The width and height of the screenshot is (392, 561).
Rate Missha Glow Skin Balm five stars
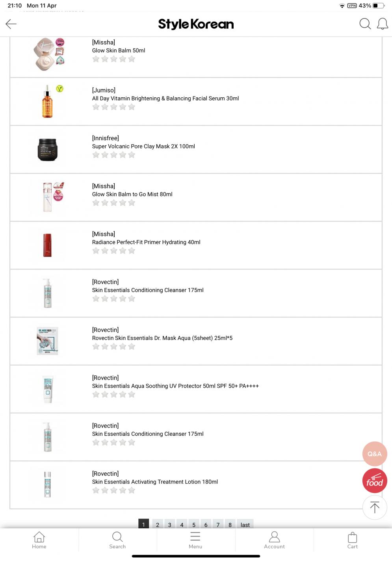(132, 59)
